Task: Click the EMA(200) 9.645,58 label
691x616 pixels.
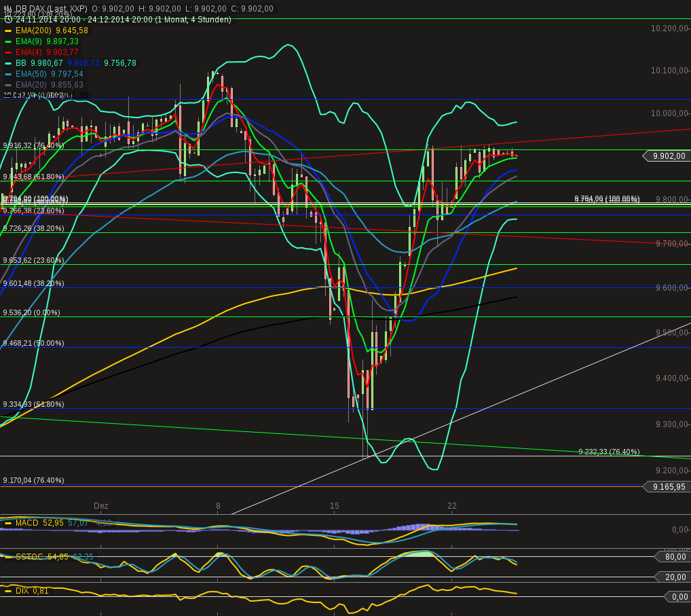Action: point(52,31)
